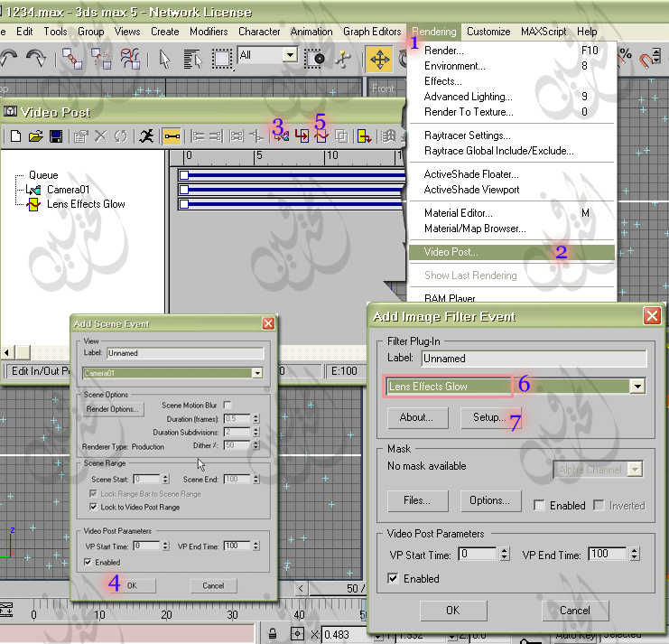This screenshot has height=644, width=669.
Task: Click Edit Current Event icon in Video Post
Action: coord(80,136)
